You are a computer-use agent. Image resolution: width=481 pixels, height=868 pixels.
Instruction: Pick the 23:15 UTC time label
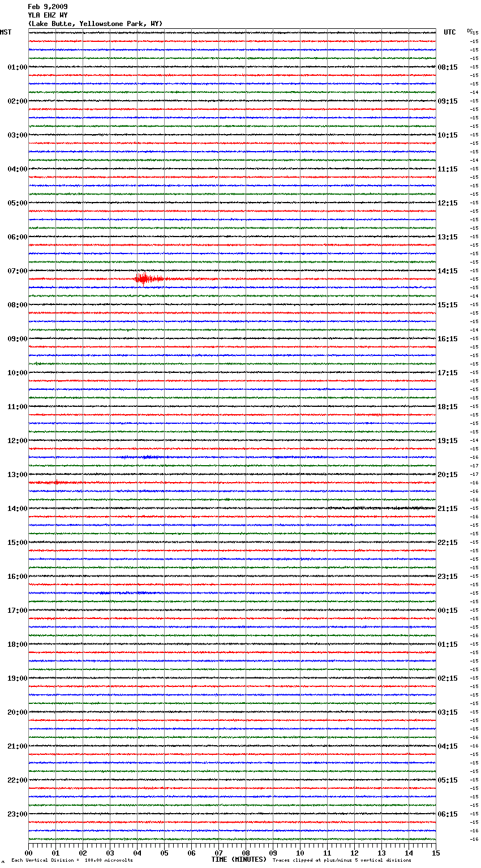point(448,577)
